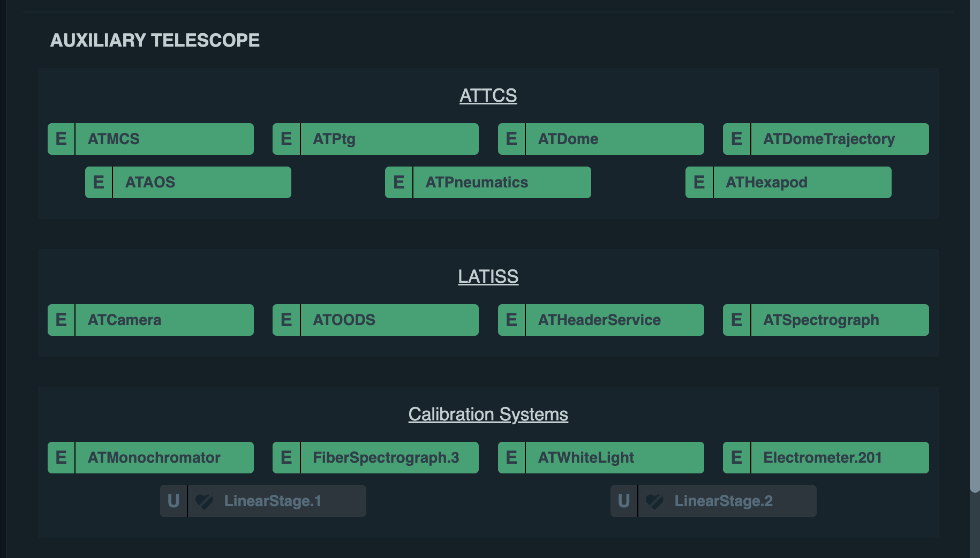Image resolution: width=980 pixels, height=558 pixels.
Task: Open the ATTCS group link
Action: pyautogui.click(x=488, y=96)
